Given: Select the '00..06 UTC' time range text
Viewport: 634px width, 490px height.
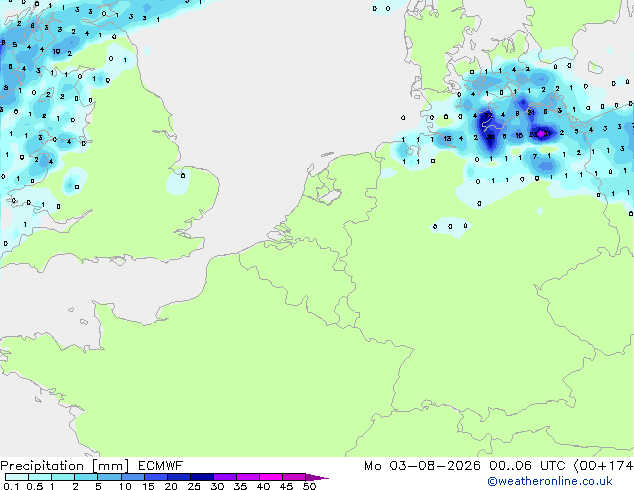Looking at the screenshot, I should (x=527, y=466).
